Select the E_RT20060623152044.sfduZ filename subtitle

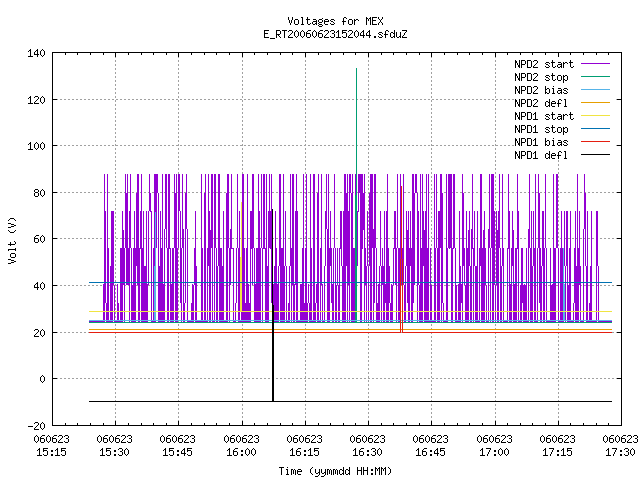click(335, 34)
